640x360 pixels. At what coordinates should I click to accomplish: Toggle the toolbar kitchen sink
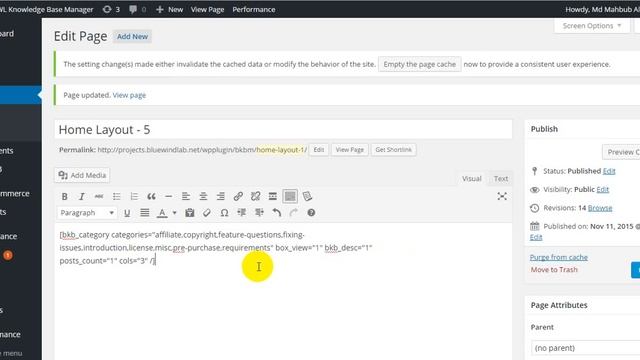(290, 196)
